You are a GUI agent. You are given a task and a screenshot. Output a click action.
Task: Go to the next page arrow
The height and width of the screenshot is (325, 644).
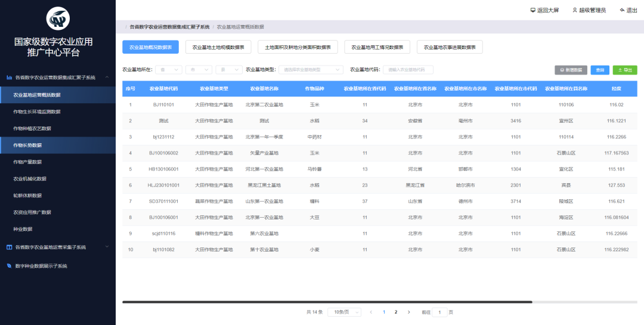(408, 312)
